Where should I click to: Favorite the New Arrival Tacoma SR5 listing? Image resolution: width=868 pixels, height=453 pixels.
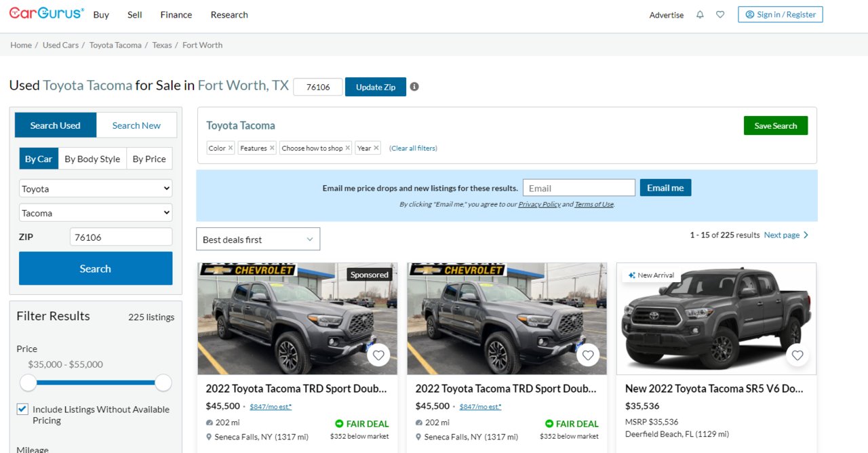click(x=797, y=355)
